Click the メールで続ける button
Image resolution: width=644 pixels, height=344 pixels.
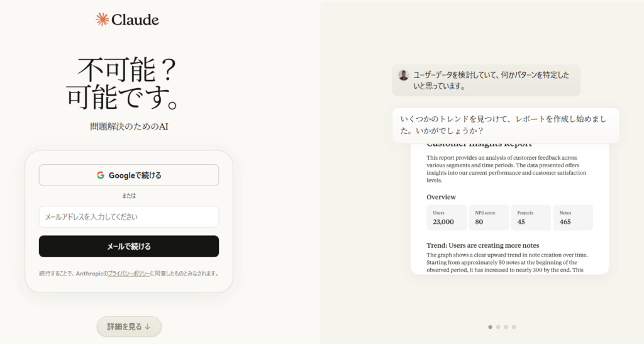click(x=129, y=247)
